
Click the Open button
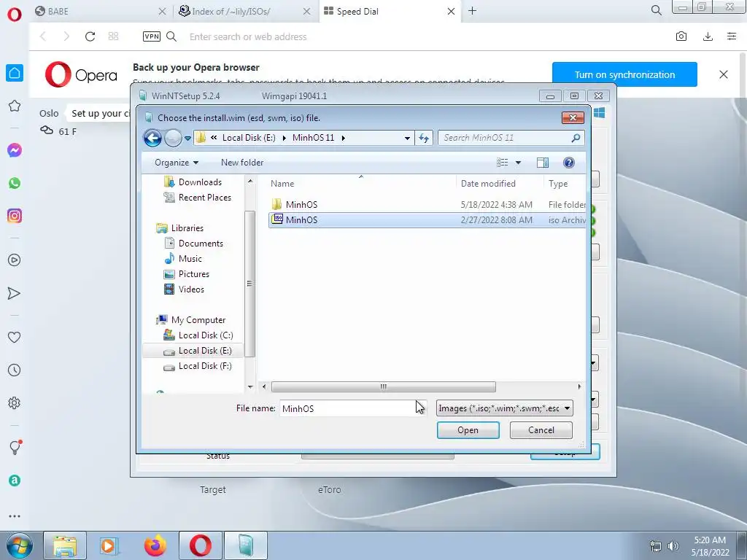(x=468, y=430)
